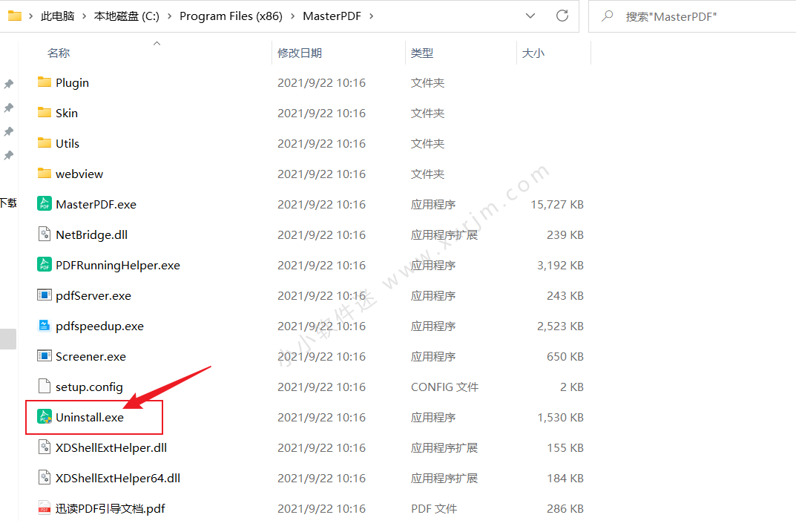
Task: Click the 1,530 KB size value
Action: tap(560, 417)
